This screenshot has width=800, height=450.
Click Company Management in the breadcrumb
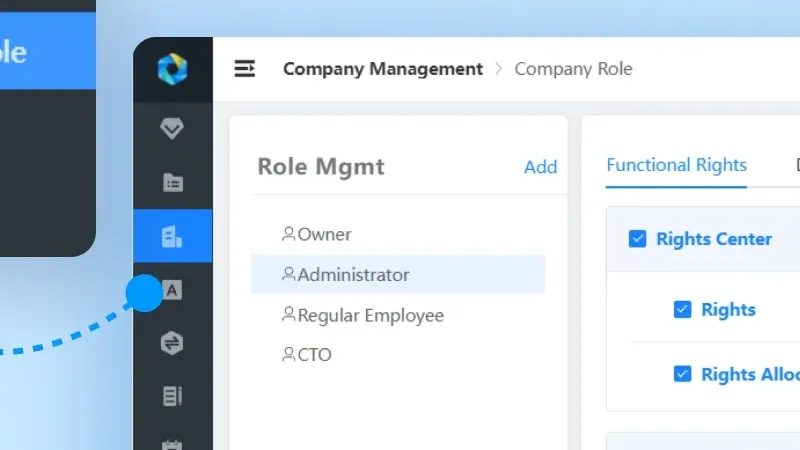click(x=383, y=69)
